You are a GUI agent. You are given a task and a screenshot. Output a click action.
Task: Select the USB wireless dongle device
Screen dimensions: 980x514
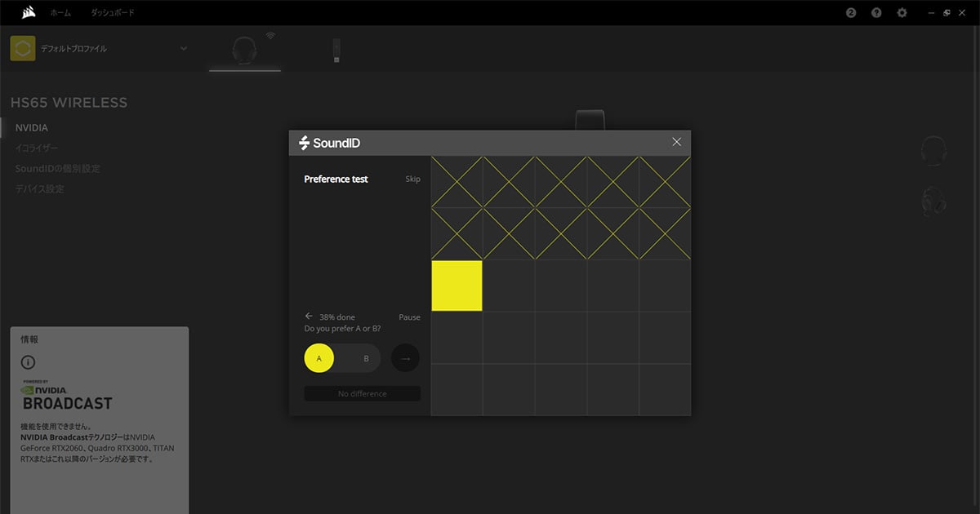click(336, 51)
